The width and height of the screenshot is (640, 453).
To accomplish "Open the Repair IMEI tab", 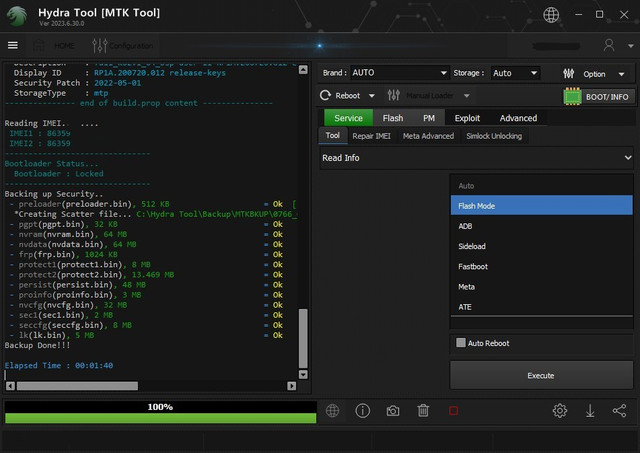I will pyautogui.click(x=373, y=136).
